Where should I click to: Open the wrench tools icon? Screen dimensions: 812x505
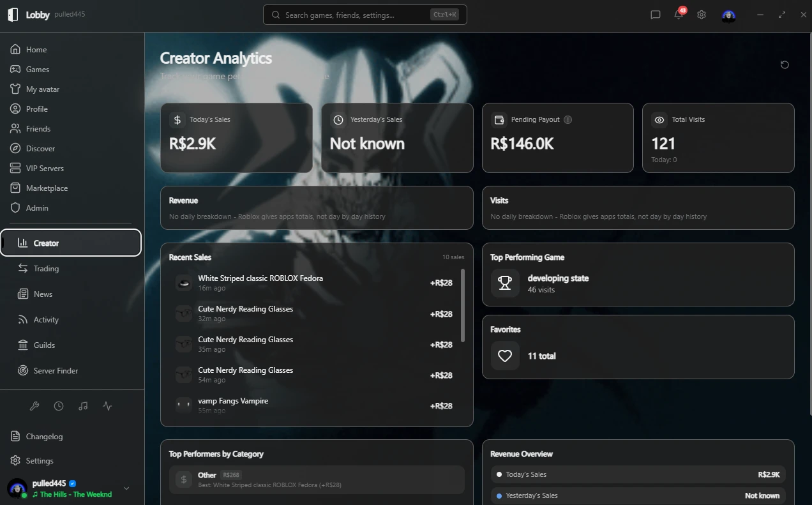click(34, 406)
